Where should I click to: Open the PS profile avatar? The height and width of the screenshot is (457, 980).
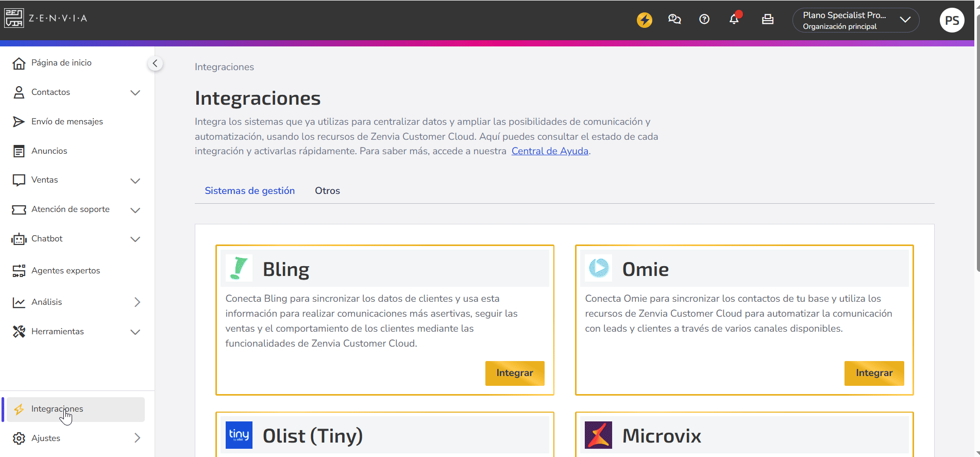952,20
